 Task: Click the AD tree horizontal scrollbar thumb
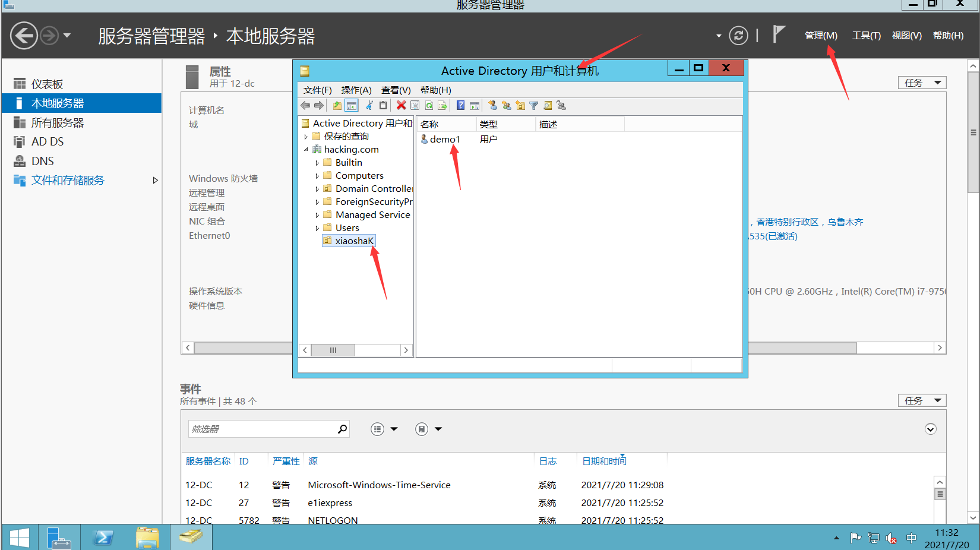point(333,350)
